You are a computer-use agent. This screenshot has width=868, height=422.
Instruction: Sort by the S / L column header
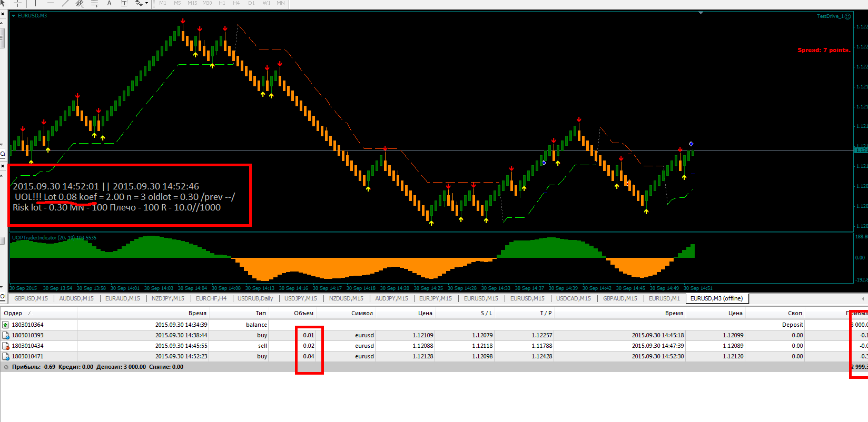[x=466, y=313]
